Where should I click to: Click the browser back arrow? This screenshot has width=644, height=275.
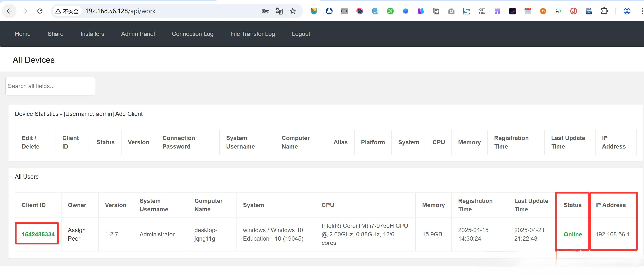click(9, 11)
